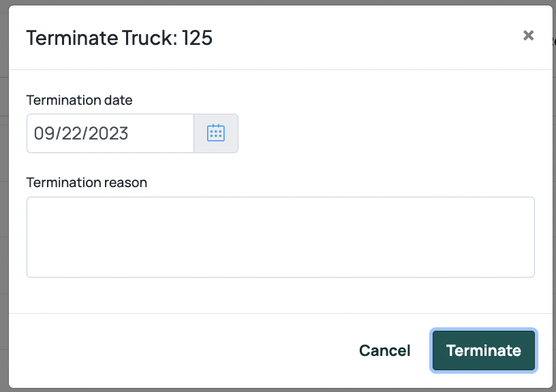Click the Terminate Truck: 125 heading

(119, 37)
